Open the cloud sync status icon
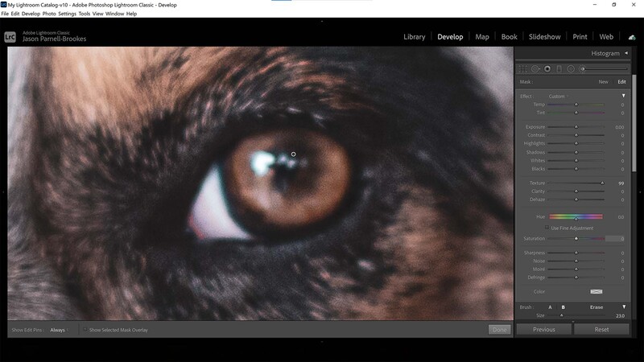Screen dimensions: 644x362 point(632,37)
